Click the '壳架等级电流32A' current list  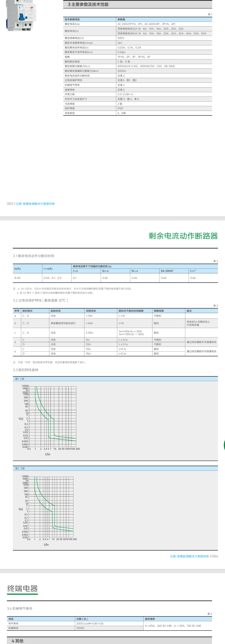151,29
